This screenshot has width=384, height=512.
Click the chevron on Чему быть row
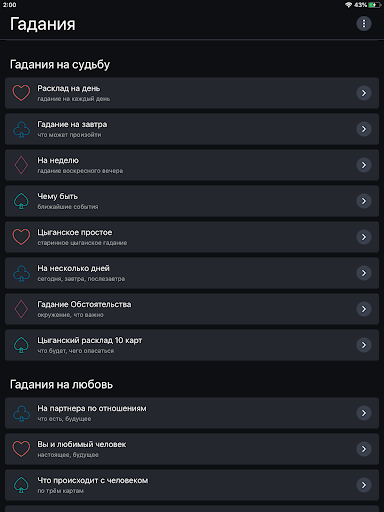coord(364,201)
